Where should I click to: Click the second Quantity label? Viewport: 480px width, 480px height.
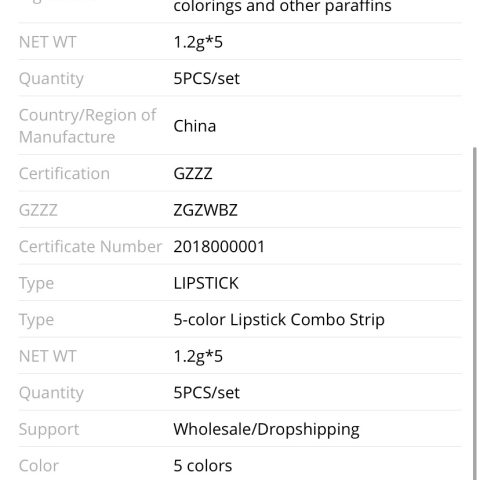(x=51, y=393)
